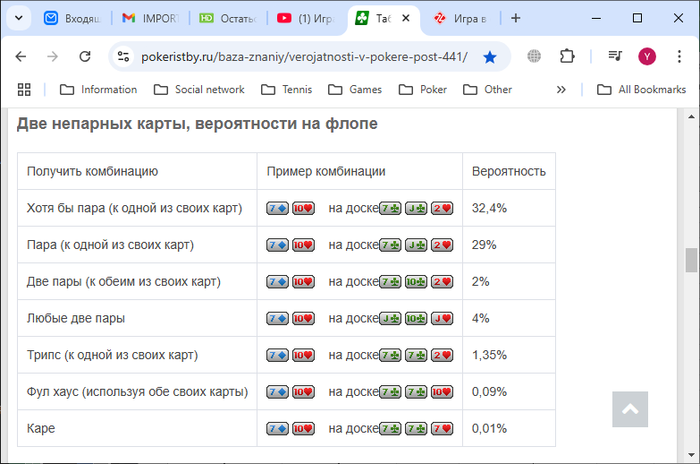Open the All Bookmarks folder
Viewport: 700px width, 464px height.
tap(641, 89)
